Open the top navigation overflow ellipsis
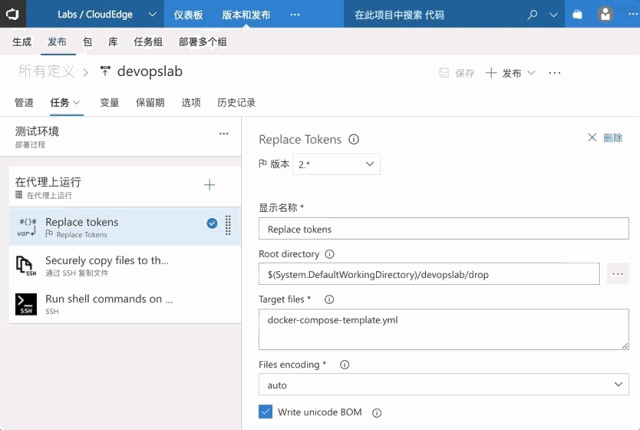Screen dimensions: 640x430 295,15
